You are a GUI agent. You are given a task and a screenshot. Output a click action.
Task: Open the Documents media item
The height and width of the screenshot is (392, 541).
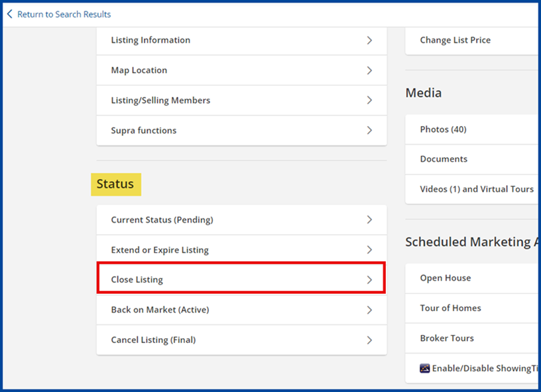point(444,159)
